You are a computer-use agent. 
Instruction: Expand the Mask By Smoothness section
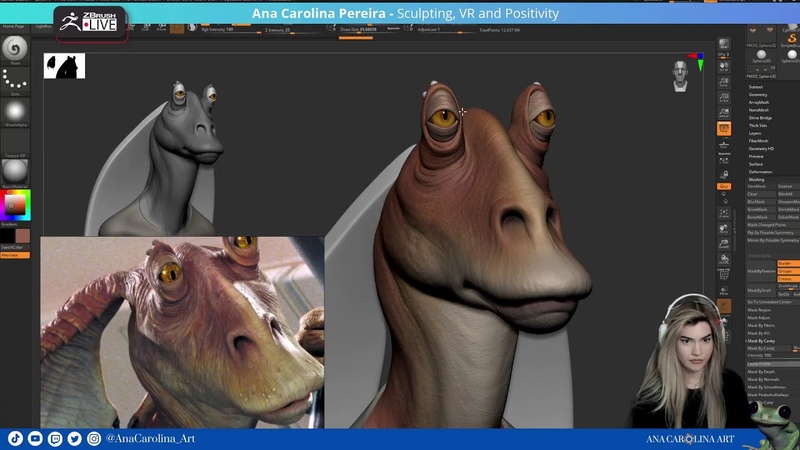[x=766, y=387]
